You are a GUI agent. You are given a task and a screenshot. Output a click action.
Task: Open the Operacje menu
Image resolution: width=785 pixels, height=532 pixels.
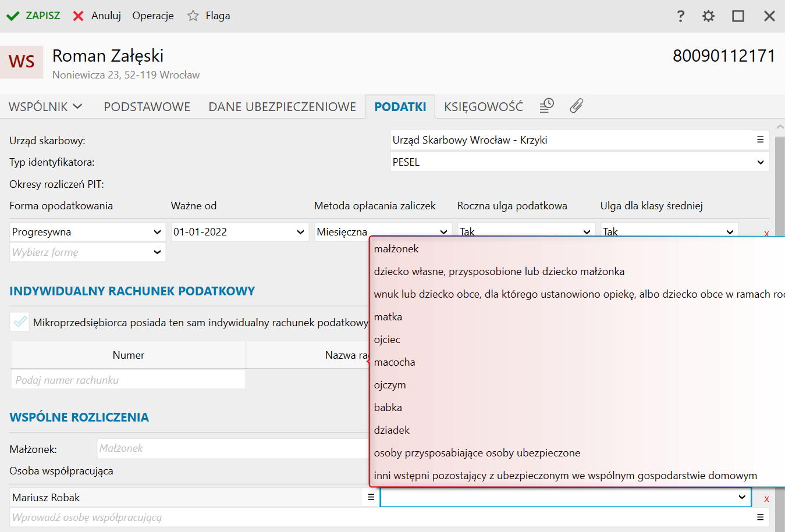point(153,16)
